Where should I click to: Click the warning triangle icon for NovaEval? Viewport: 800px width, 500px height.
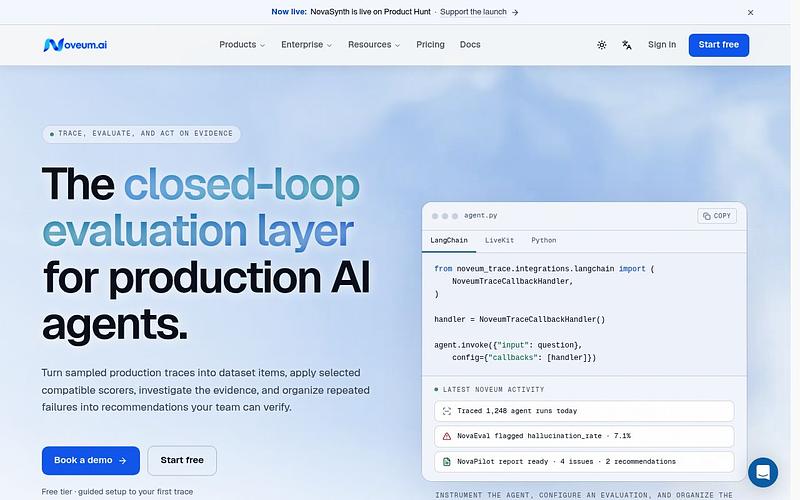446,436
